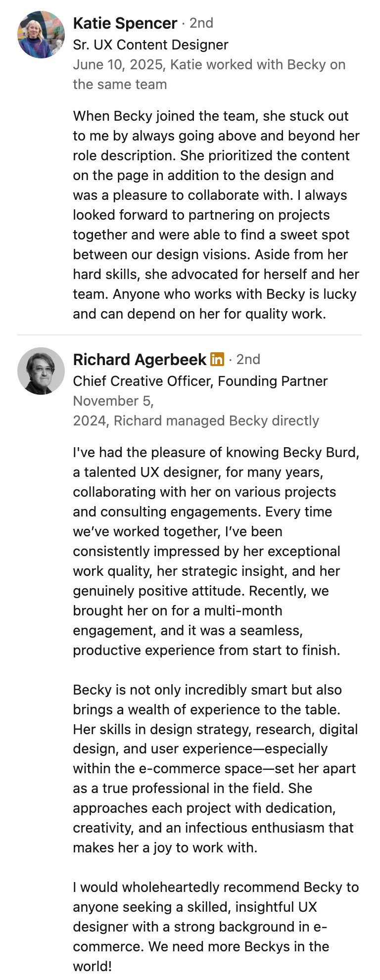Click the "June 10, 2025" date text
The height and width of the screenshot is (980, 380).
tap(118, 65)
